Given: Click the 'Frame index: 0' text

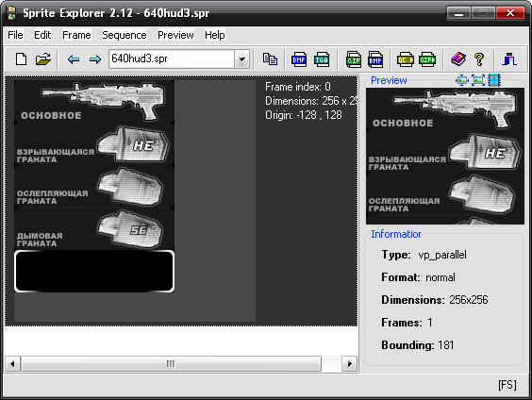Looking at the screenshot, I should point(297,87).
